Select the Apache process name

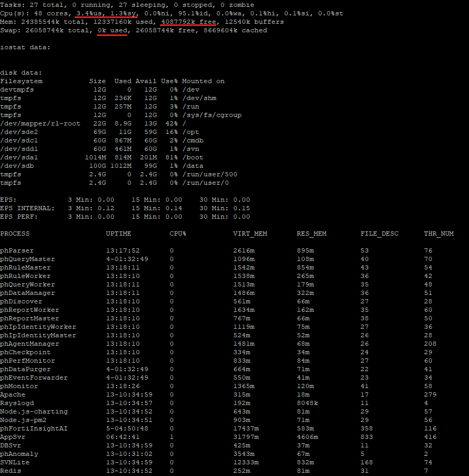tap(13, 395)
